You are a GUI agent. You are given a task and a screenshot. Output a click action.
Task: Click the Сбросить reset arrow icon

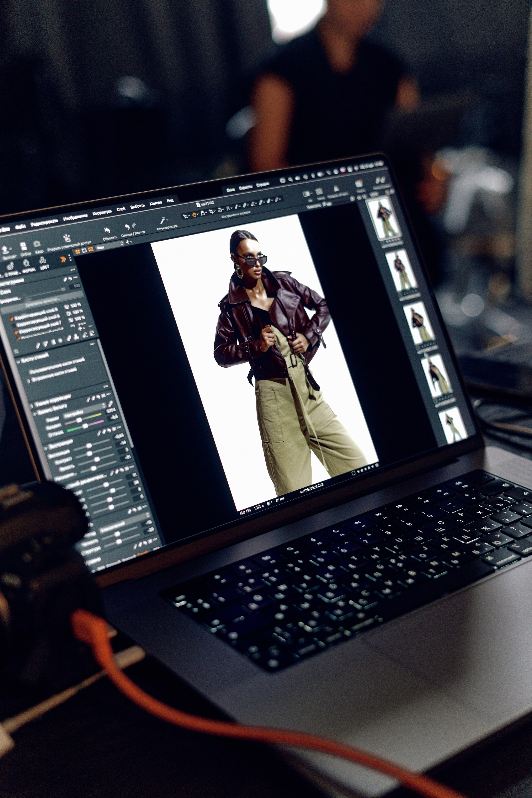click(107, 231)
